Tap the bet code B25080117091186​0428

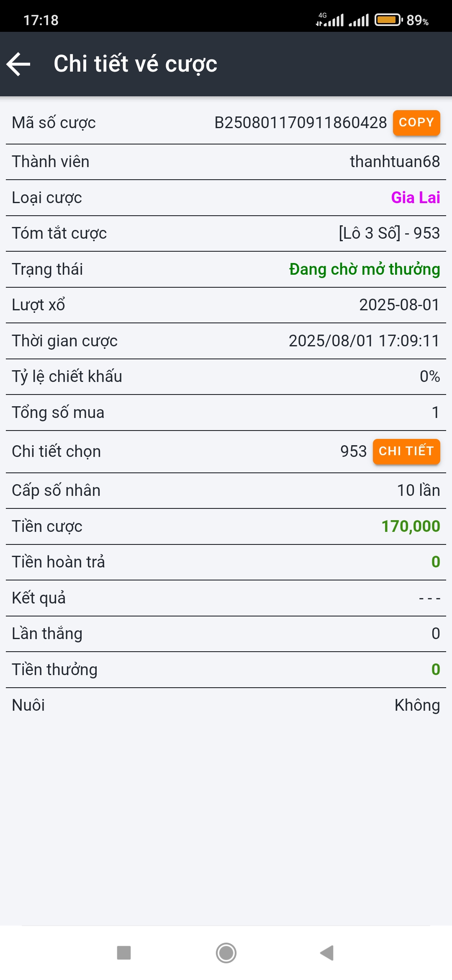(x=300, y=123)
